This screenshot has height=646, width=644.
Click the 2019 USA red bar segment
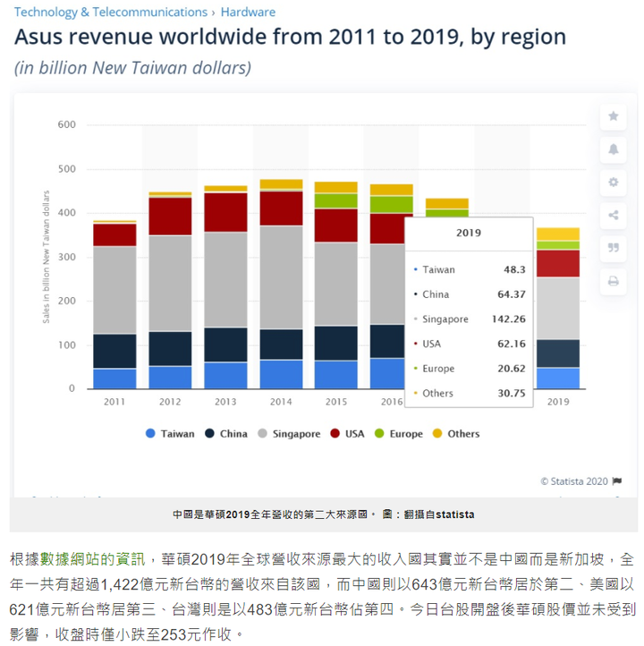(558, 264)
